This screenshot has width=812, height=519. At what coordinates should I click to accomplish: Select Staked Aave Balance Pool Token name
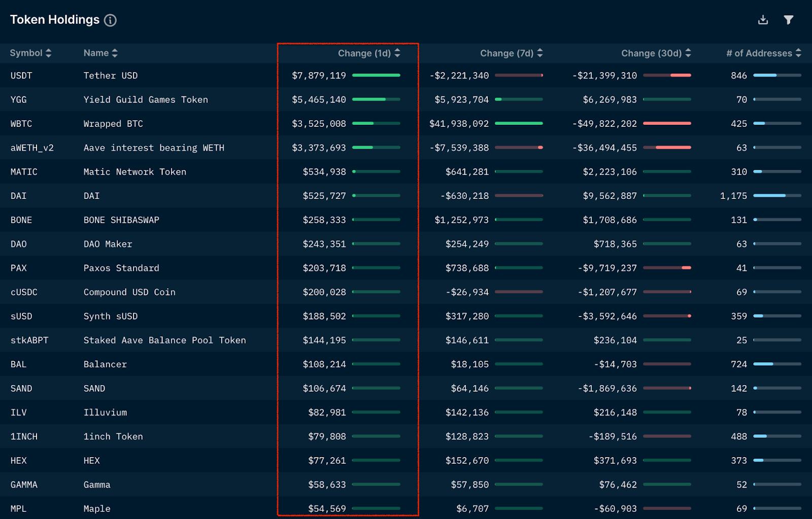pyautogui.click(x=164, y=340)
